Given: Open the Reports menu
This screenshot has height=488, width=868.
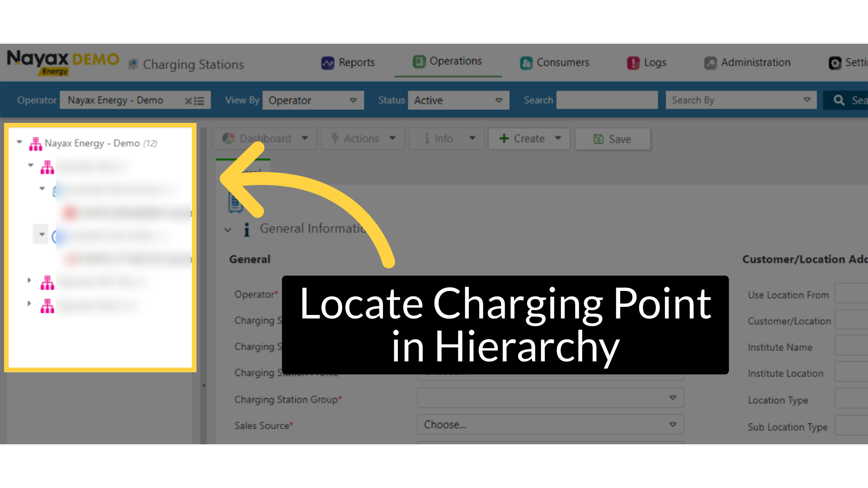Looking at the screenshot, I should [x=348, y=62].
